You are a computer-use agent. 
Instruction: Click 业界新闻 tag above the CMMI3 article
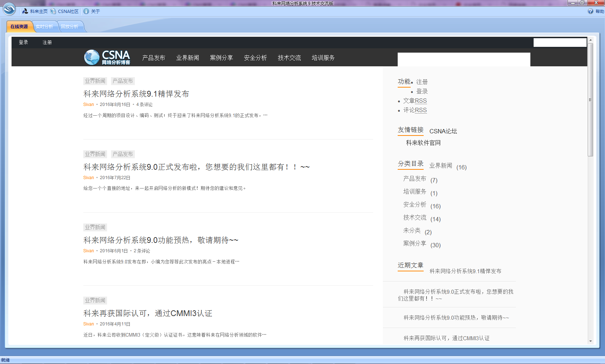click(95, 301)
